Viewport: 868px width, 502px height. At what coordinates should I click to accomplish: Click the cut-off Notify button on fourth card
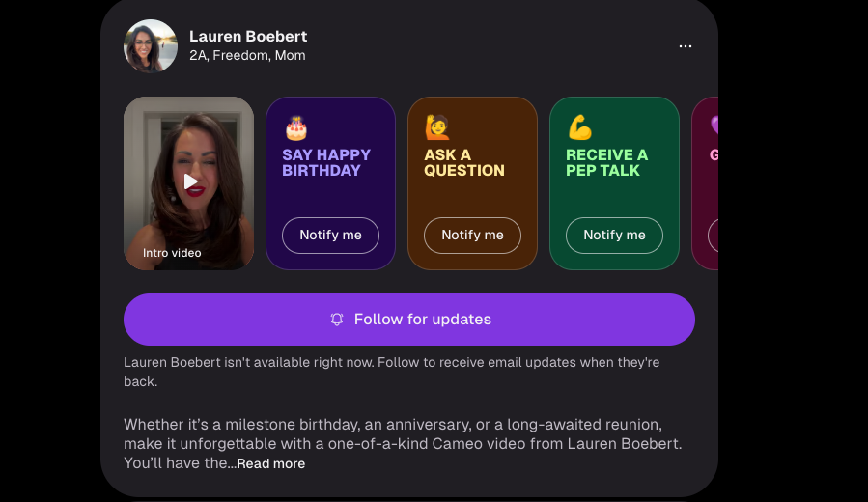713,236
